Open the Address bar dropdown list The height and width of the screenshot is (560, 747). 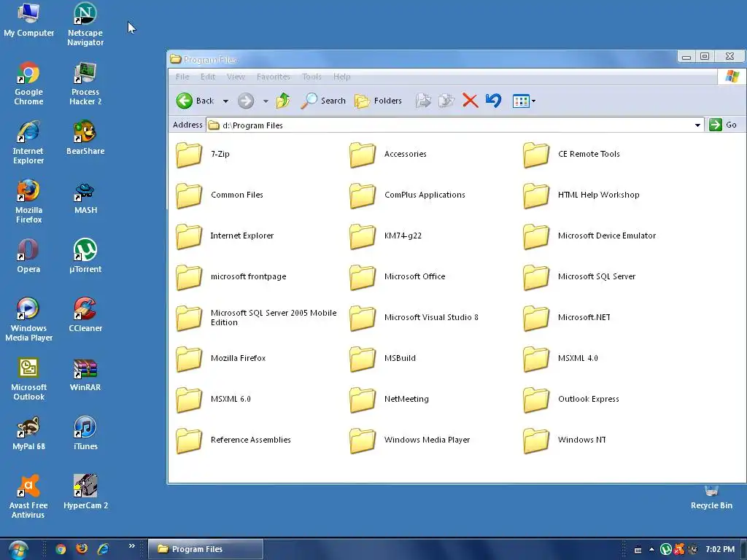(x=697, y=125)
